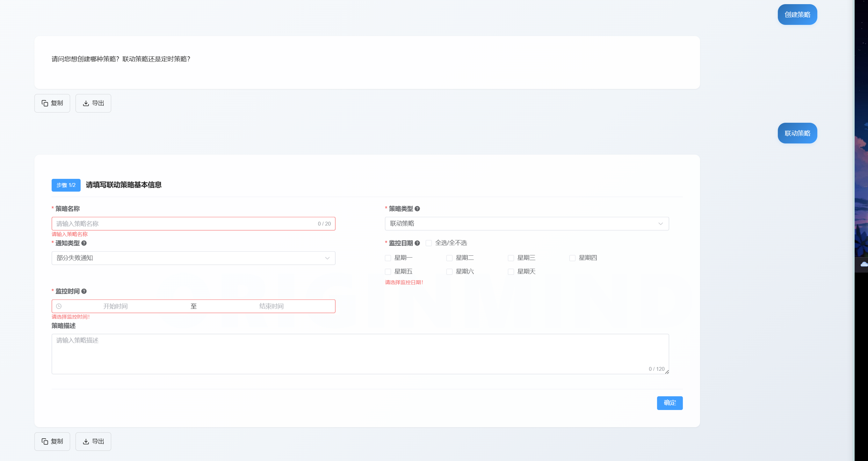Click the error text 请选择监控时间!

tap(70, 317)
